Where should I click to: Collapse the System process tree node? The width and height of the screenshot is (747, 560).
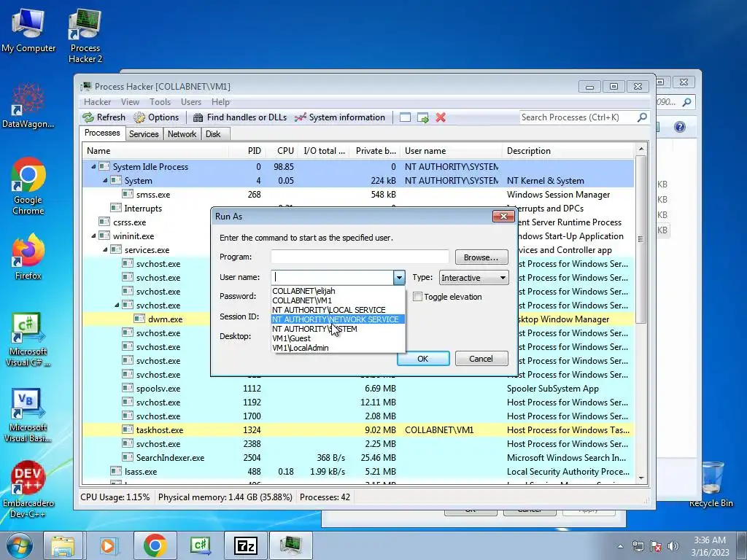click(105, 181)
